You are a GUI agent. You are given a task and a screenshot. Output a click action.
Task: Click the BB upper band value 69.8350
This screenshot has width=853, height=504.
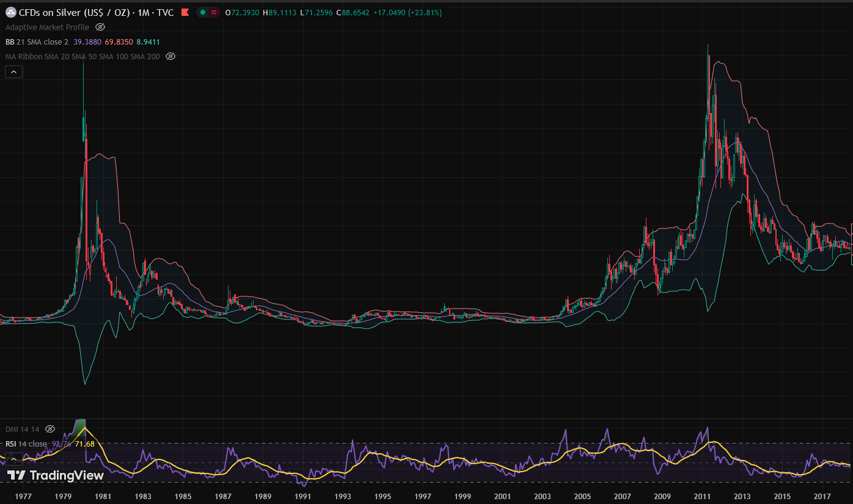point(119,42)
